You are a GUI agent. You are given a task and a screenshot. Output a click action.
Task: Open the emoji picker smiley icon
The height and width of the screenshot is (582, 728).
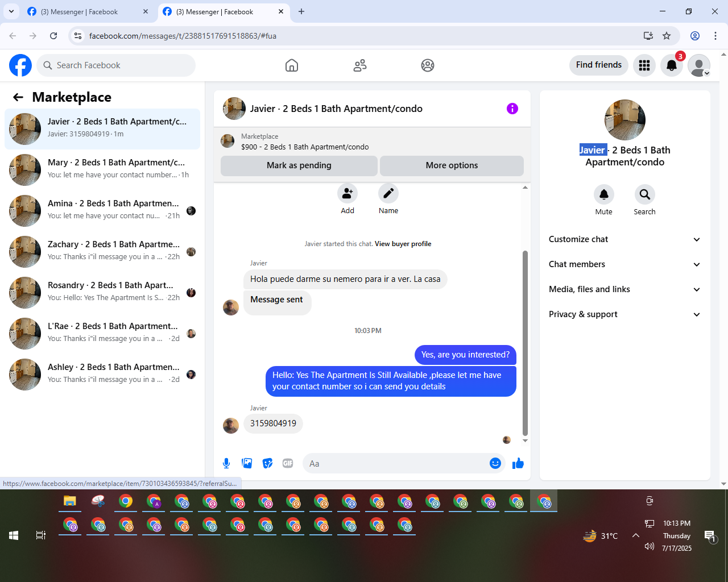495,463
